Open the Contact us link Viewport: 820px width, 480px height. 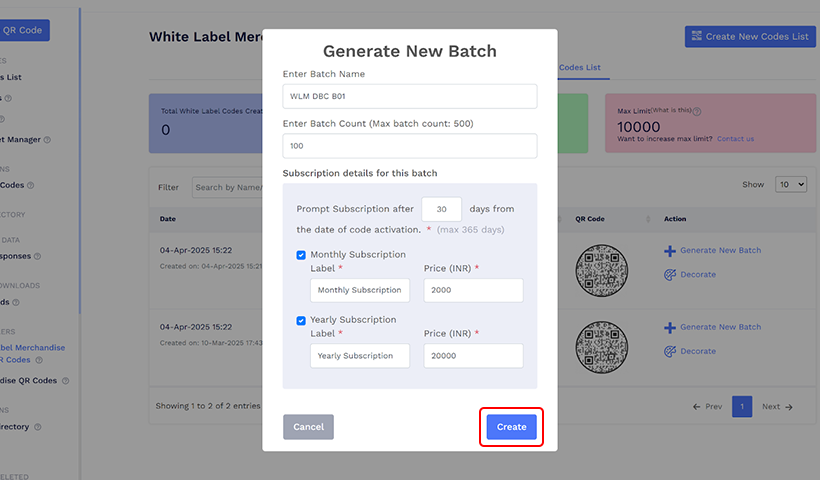(x=735, y=139)
